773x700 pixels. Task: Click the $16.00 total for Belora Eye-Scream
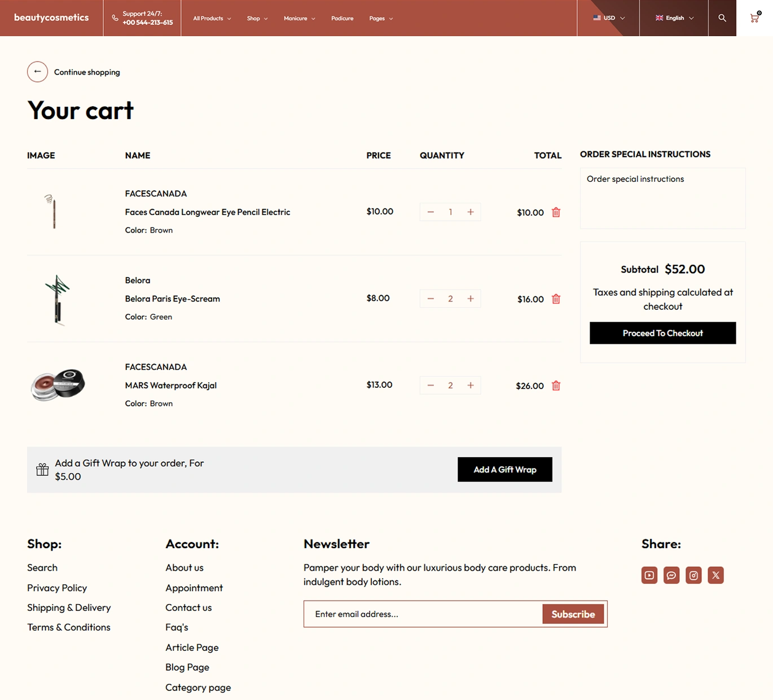point(530,299)
